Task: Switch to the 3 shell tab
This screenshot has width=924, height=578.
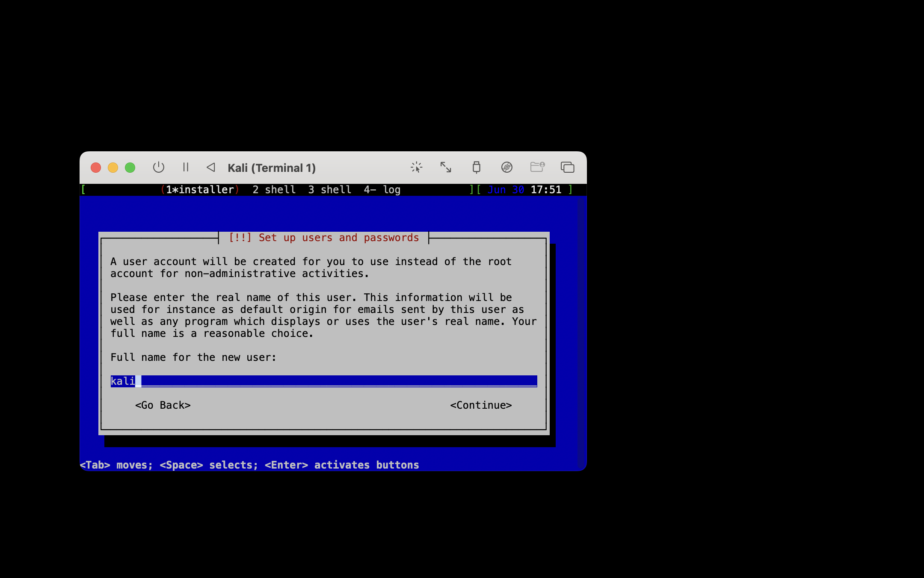Action: [x=330, y=190]
